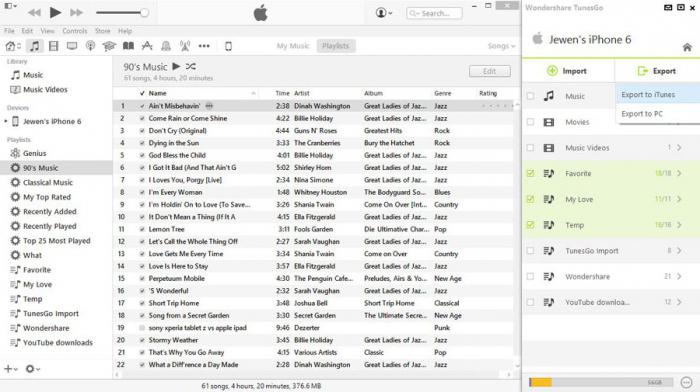Uncheck the Lemon Tree song checkbox

[x=142, y=229]
